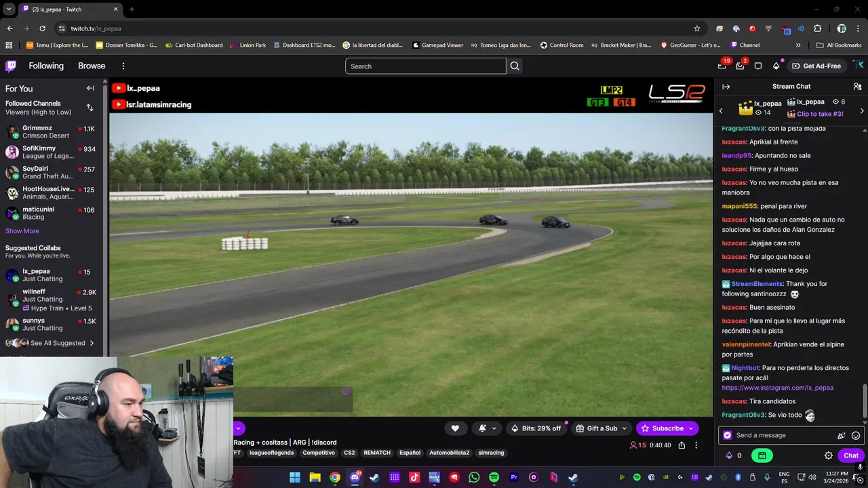868x488 pixels.
Task: Open willneff suggested channel
Action: pos(51,299)
